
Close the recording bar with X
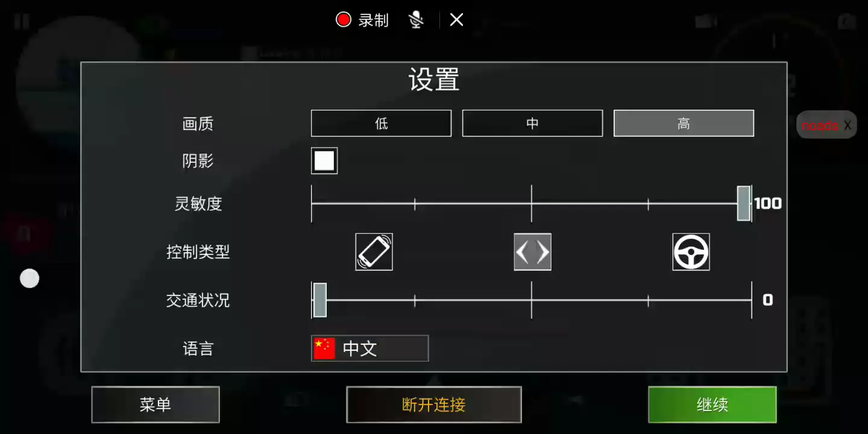click(x=456, y=20)
